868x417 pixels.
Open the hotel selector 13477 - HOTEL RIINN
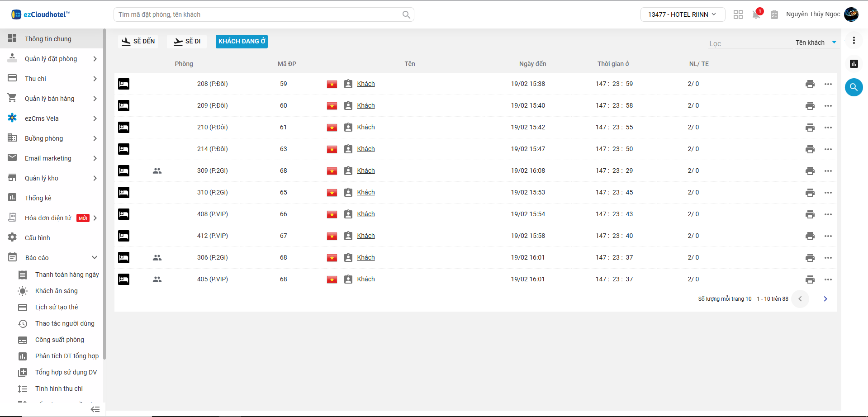click(x=682, y=14)
